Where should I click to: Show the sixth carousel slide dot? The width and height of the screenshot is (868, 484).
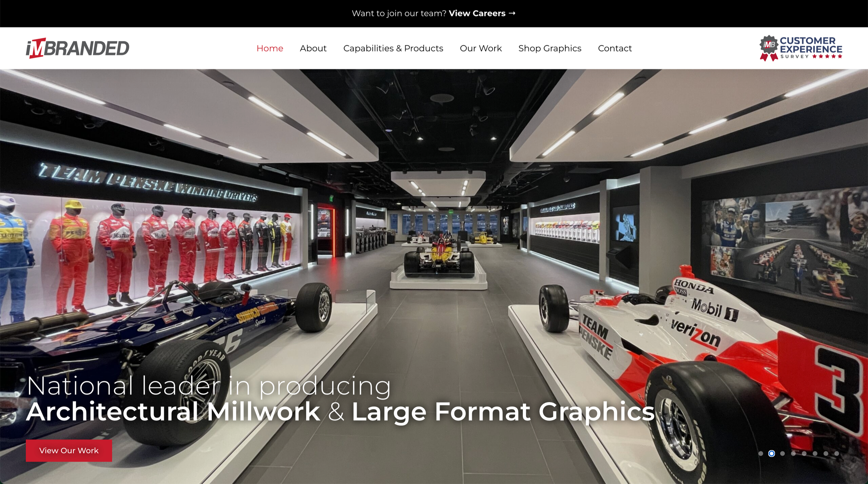[815, 453]
